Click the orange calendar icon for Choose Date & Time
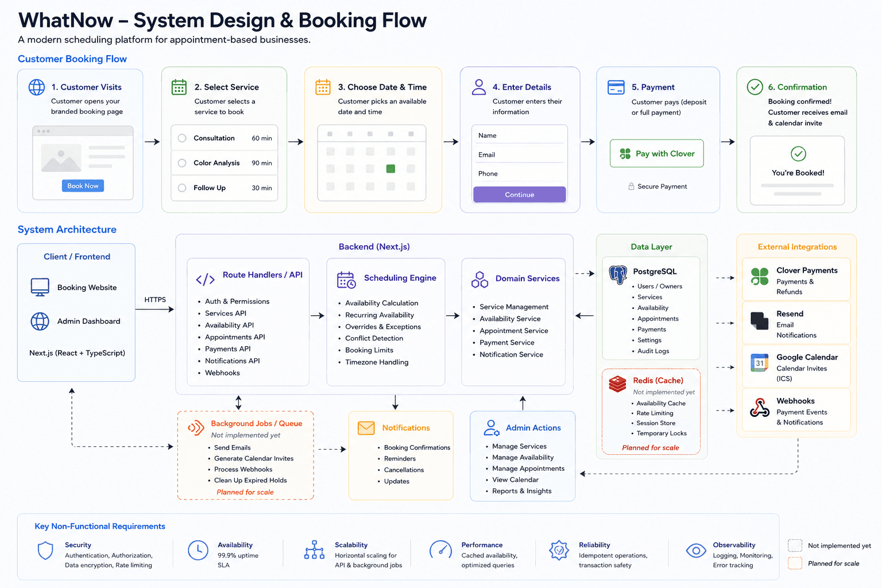This screenshot has height=588, width=882. pos(323,87)
